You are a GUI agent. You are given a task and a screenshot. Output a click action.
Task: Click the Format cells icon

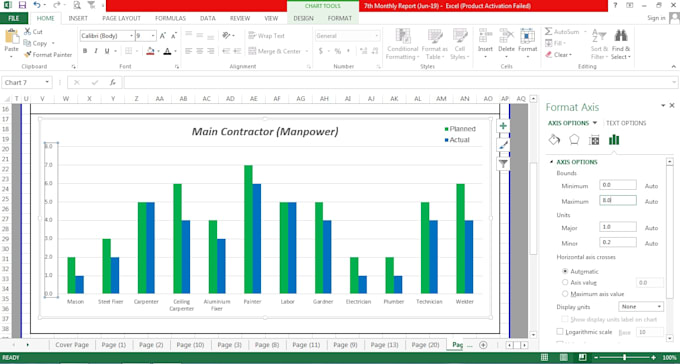tap(527, 36)
